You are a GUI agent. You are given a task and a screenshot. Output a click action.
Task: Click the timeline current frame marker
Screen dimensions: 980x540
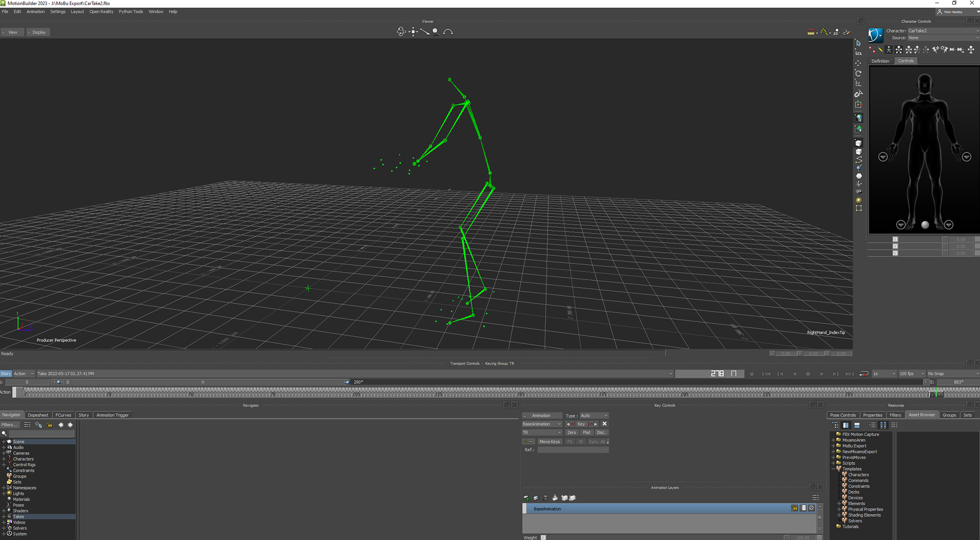point(936,393)
